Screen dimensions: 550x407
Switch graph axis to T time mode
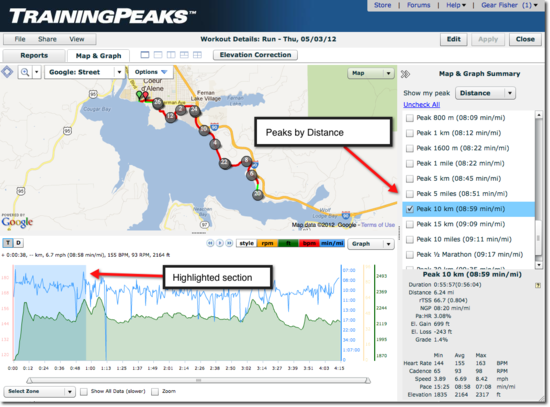[x=8, y=242]
